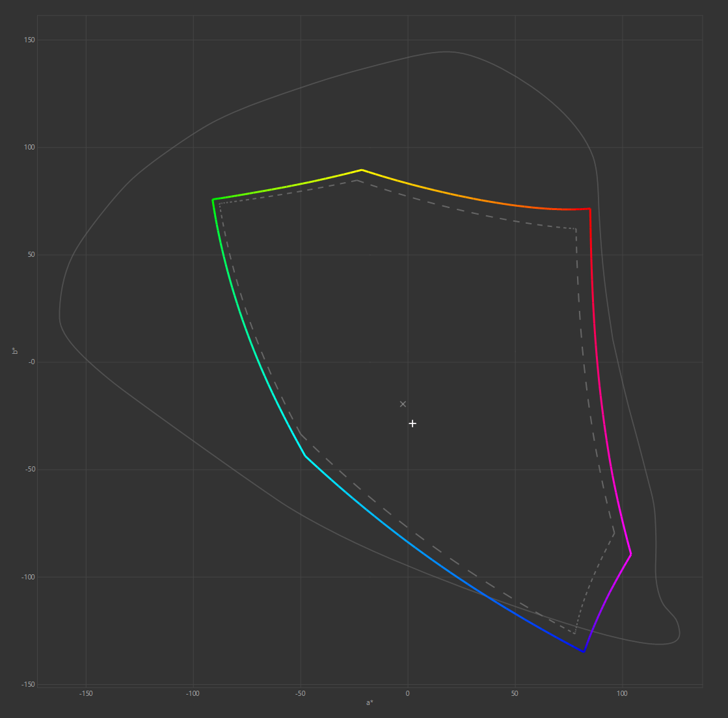Image resolution: width=728 pixels, height=718 pixels.
Task: Click the -50 tick on a* axis
Action: tap(301, 693)
